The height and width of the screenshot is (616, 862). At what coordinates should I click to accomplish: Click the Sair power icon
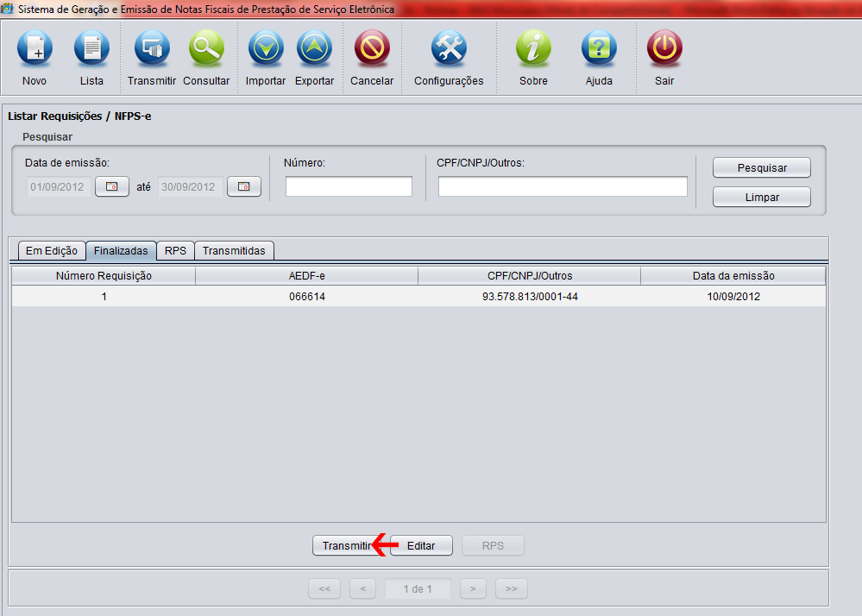(664, 48)
